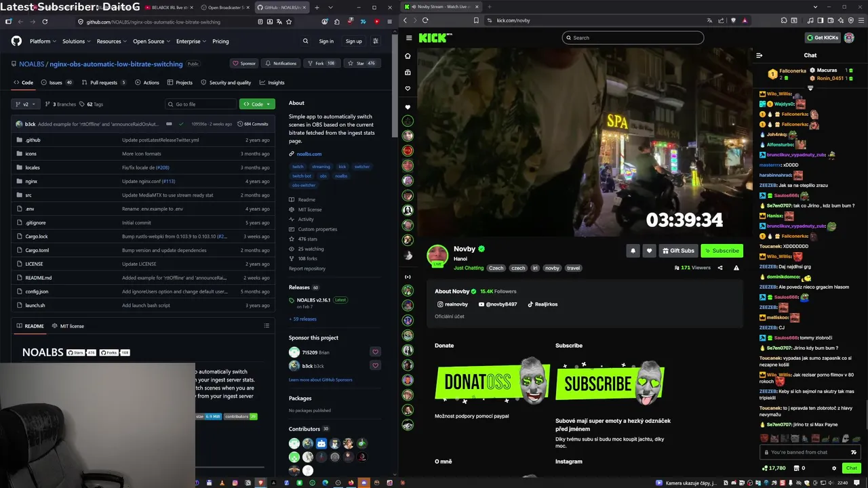Open the v2 branch selector

pyautogui.click(x=26, y=104)
